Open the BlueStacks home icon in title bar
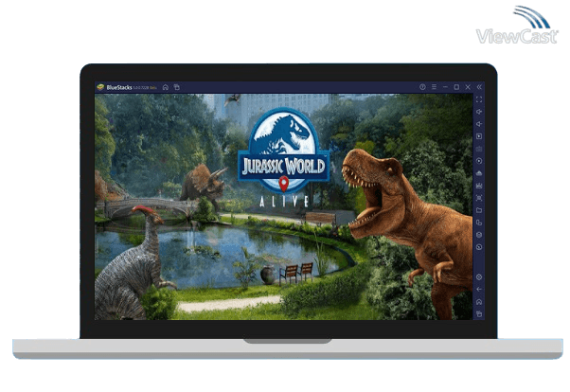The height and width of the screenshot is (392, 570). pyautogui.click(x=166, y=87)
